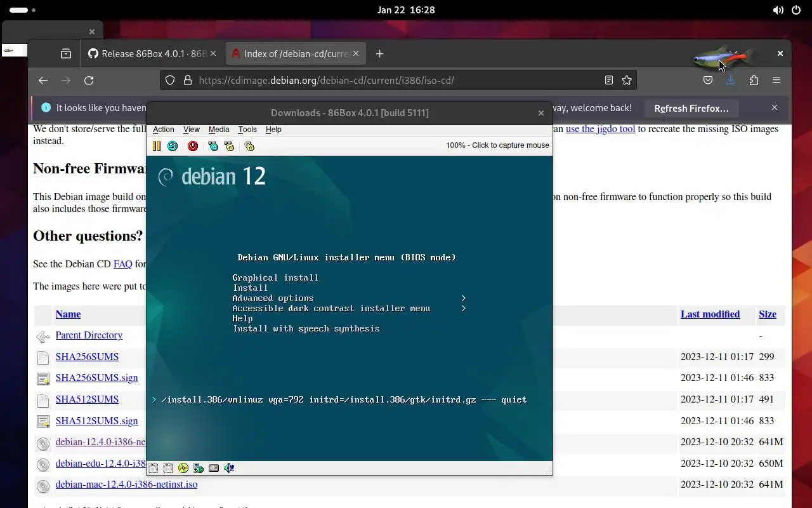Close the 86Box window
This screenshot has height=508, width=812.
coord(541,113)
